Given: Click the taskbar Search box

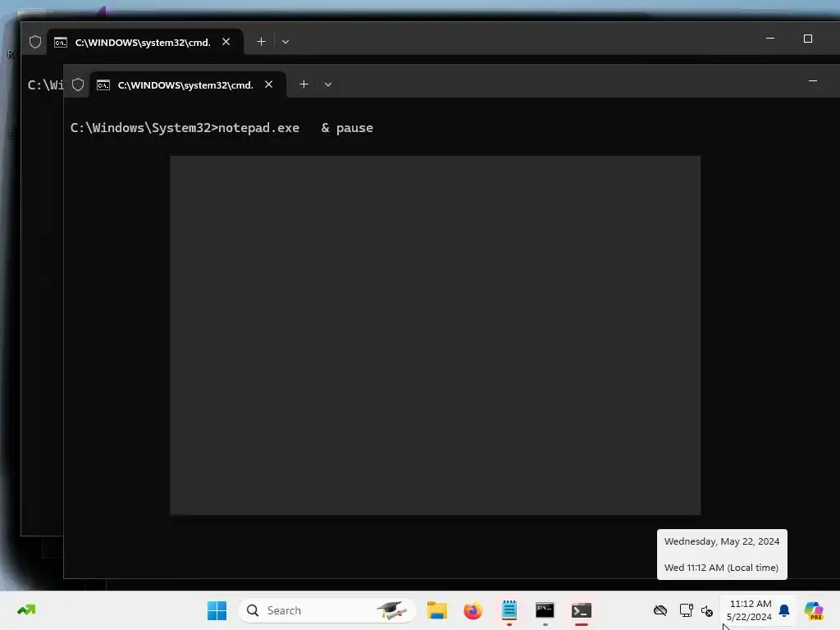Looking at the screenshot, I should [327, 610].
